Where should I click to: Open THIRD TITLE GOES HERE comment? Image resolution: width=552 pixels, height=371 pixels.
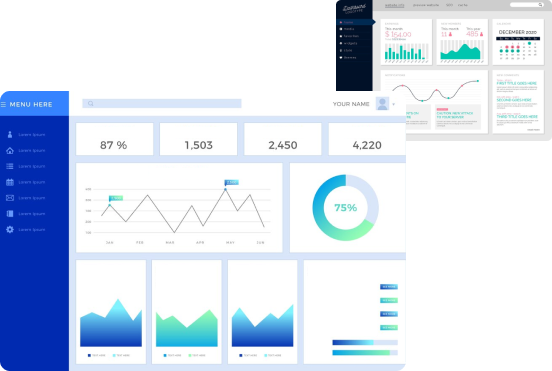click(x=517, y=117)
